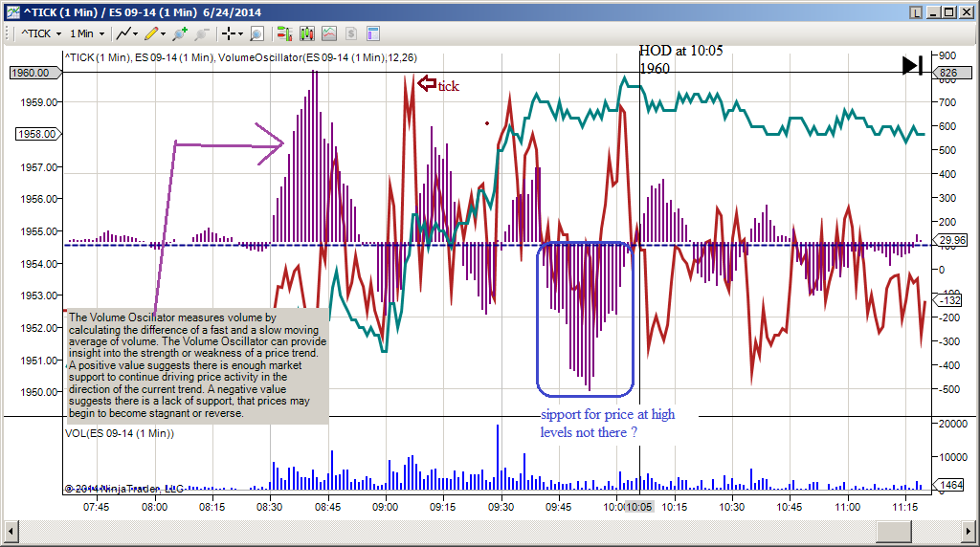The width and height of the screenshot is (980, 547).
Task: Click the toolbar grip handle
Action: [x=9, y=33]
